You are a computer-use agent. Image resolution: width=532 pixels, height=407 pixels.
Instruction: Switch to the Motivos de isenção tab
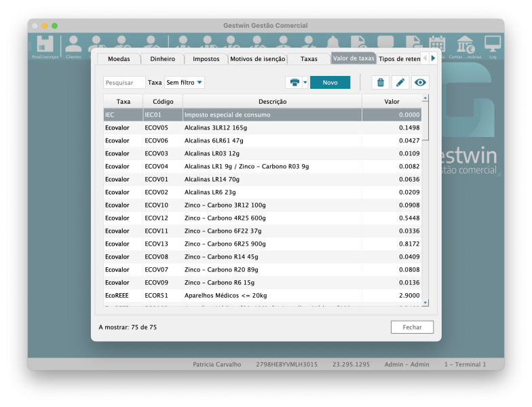[x=258, y=59]
